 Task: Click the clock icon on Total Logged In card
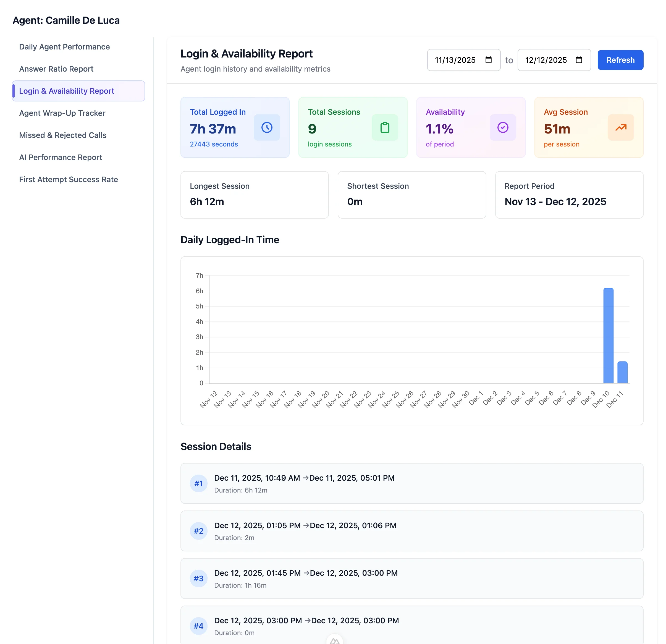pos(267,127)
